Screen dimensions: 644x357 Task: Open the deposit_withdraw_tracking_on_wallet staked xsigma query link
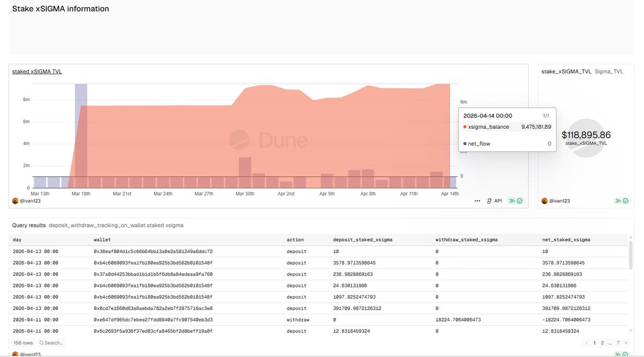(116, 226)
